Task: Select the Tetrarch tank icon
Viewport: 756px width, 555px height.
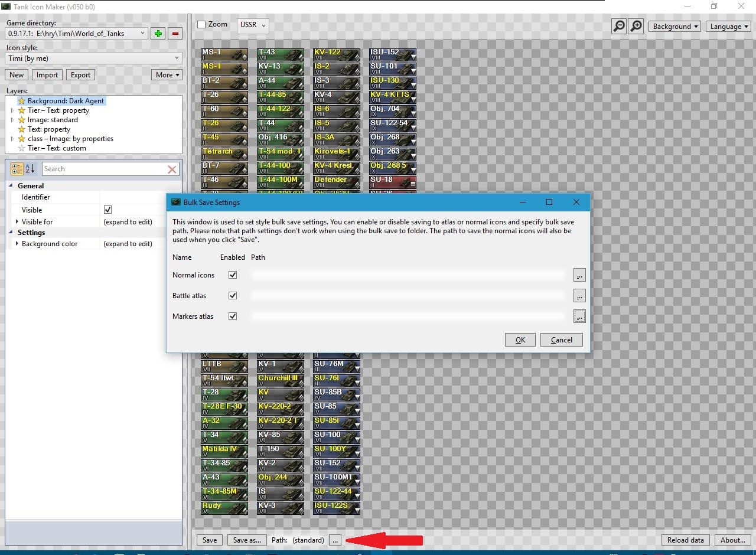Action: (x=224, y=154)
